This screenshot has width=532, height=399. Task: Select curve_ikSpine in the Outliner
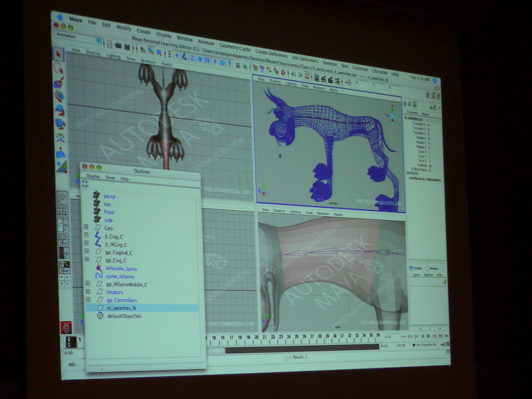(x=120, y=277)
